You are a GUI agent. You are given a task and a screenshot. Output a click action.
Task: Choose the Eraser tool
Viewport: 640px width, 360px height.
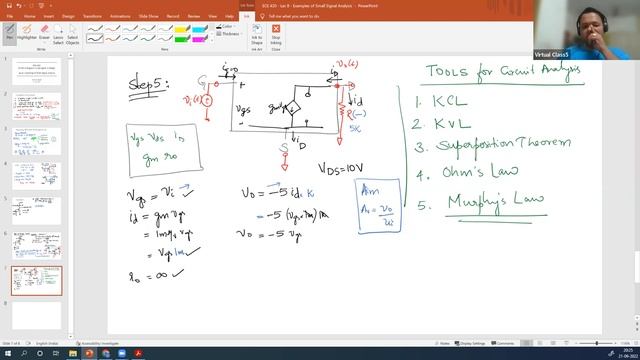[x=44, y=33]
